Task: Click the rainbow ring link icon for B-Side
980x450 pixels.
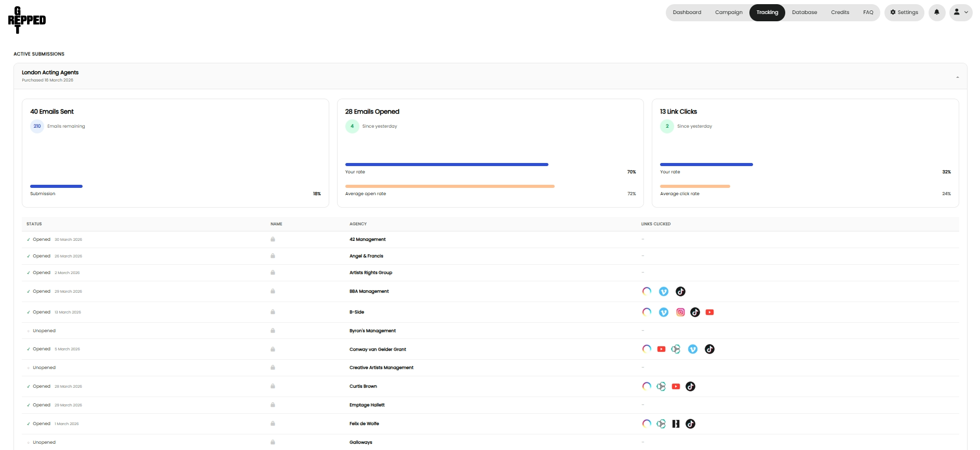Action: click(647, 312)
